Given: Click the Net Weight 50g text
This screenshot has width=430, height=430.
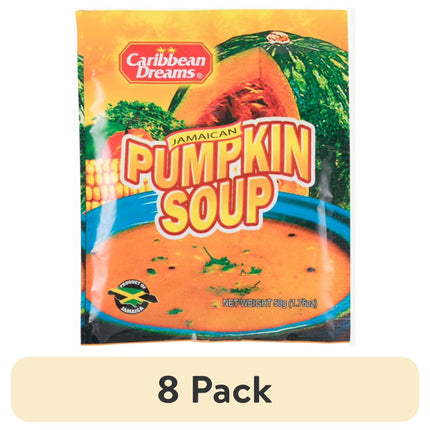Looking at the screenshot, I should pyautogui.click(x=269, y=304).
